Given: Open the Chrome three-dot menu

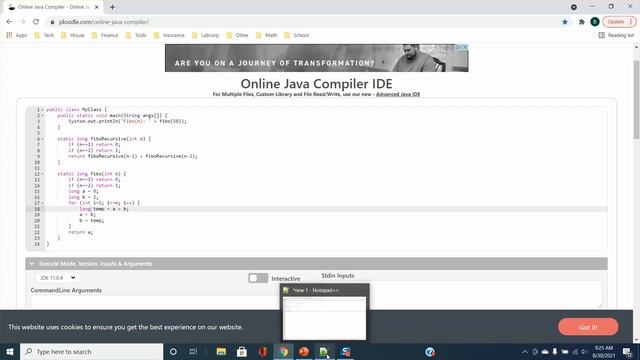Looking at the screenshot, I should (x=631, y=22).
